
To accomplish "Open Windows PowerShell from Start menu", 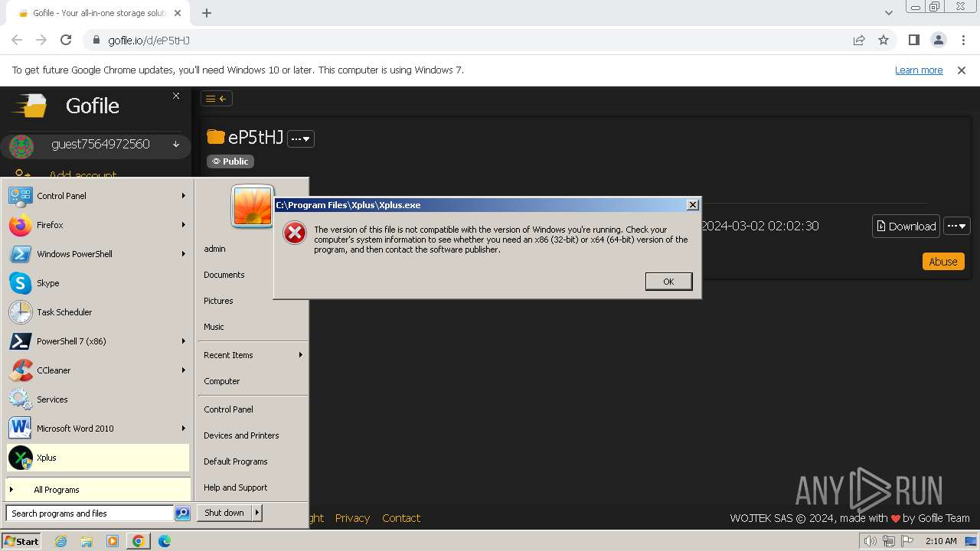I will point(98,254).
